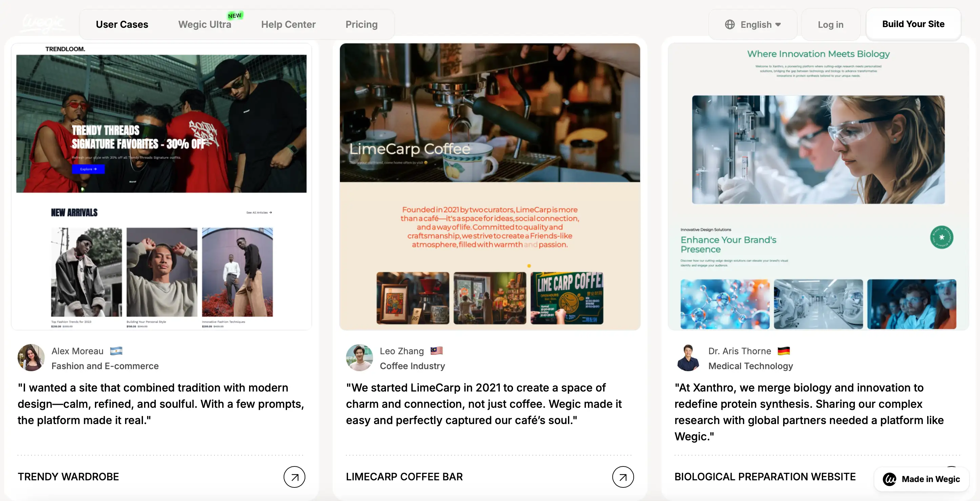Viewport: 980px width, 501px height.
Task: Click the blue Explore button in Trendloom preview
Action: tap(88, 168)
